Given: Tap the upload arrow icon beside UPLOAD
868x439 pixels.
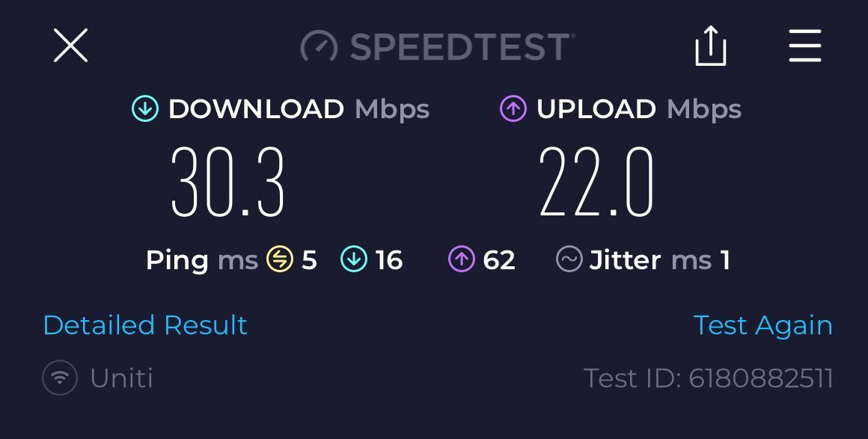Looking at the screenshot, I should click(513, 108).
